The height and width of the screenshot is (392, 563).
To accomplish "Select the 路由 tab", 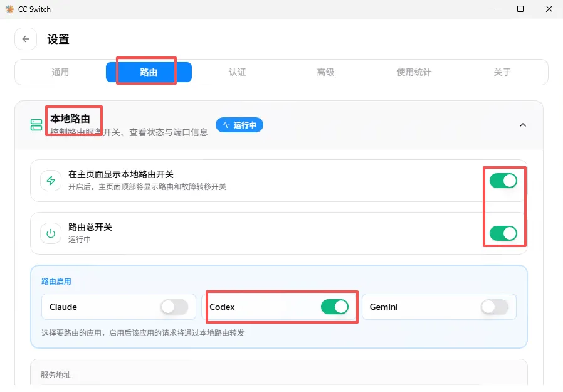I will (x=149, y=72).
